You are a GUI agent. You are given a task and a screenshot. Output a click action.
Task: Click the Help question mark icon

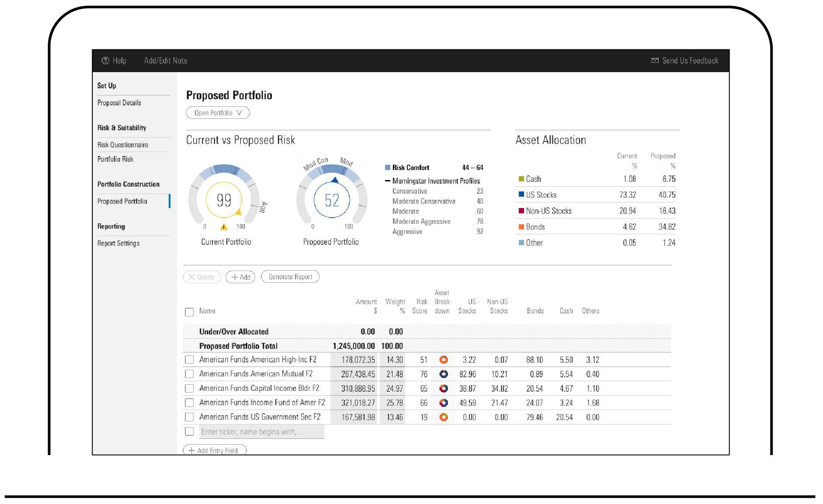(105, 61)
